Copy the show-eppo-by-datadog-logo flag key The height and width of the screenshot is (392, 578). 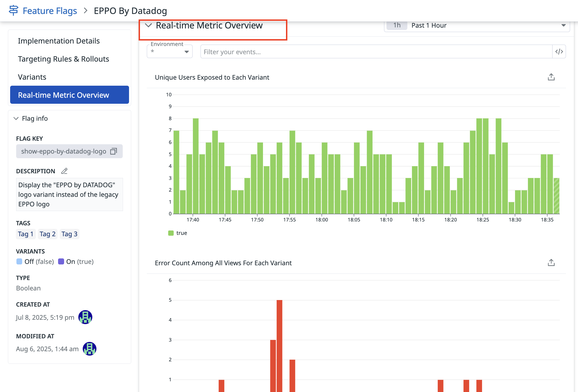(113, 151)
